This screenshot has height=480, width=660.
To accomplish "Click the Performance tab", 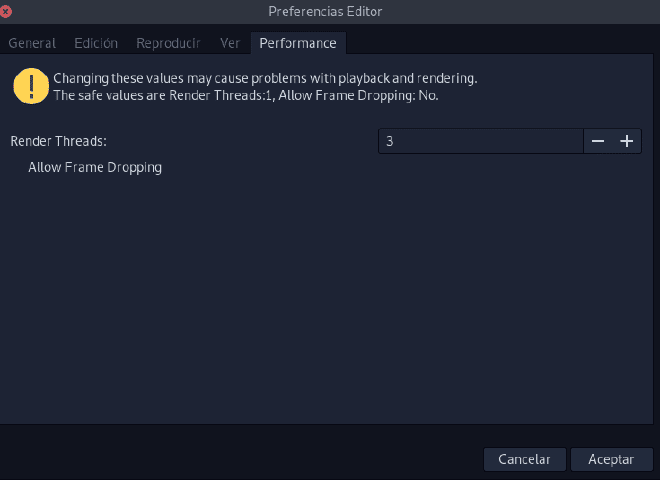I will coord(298,43).
